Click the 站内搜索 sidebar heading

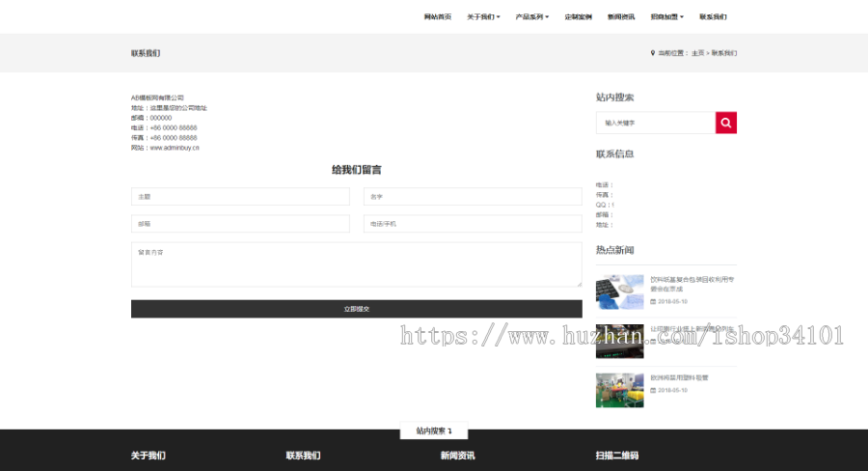coord(614,97)
